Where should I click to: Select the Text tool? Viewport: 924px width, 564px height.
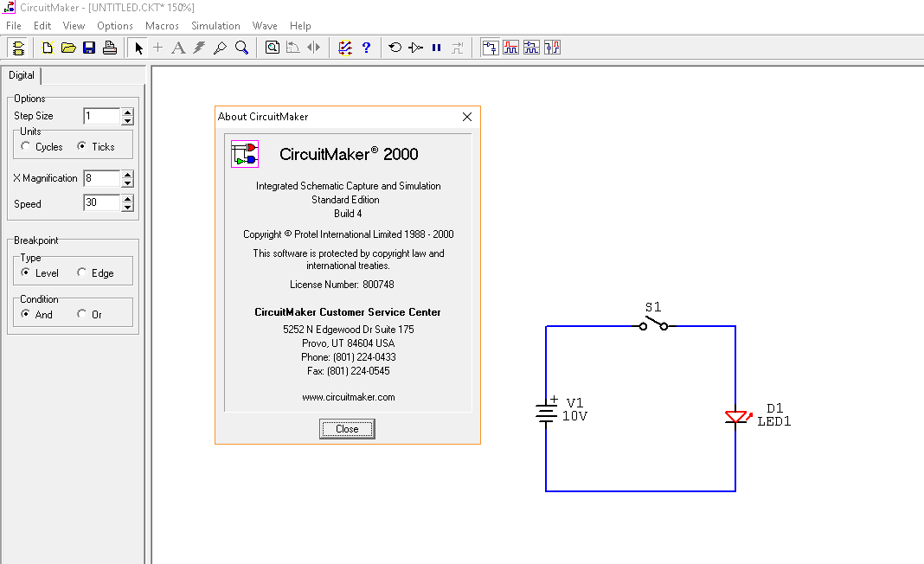178,48
